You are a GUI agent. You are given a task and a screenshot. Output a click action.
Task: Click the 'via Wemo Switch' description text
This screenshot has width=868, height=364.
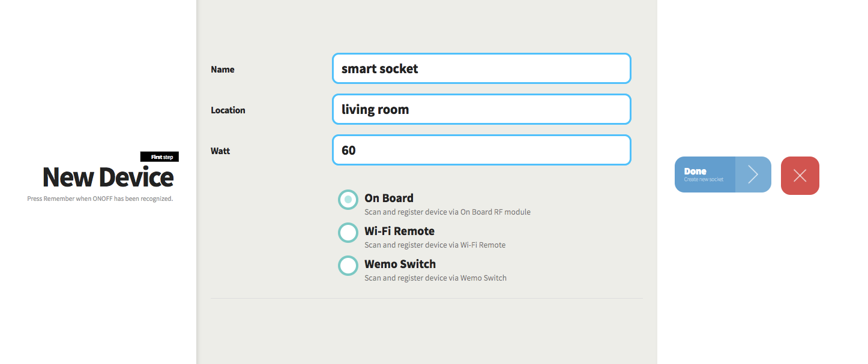click(x=435, y=278)
